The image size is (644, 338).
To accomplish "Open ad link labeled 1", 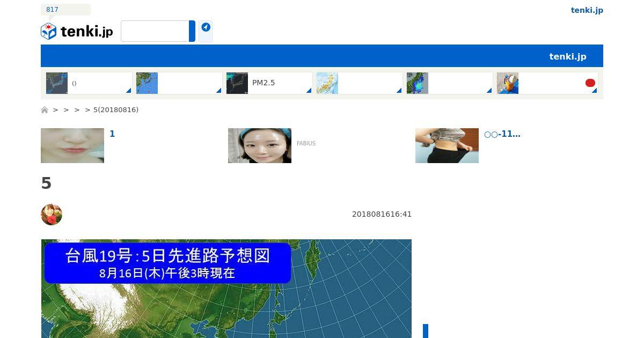I will (x=112, y=134).
